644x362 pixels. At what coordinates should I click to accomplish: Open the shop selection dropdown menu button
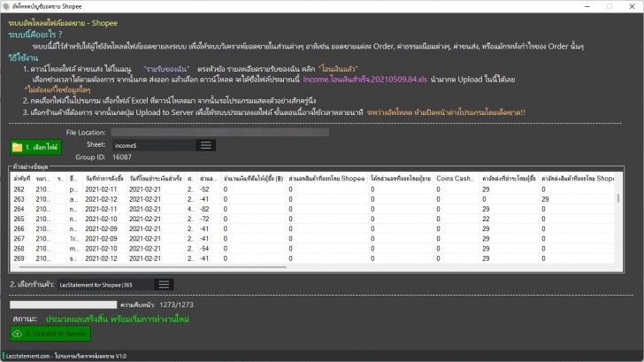click(x=164, y=284)
